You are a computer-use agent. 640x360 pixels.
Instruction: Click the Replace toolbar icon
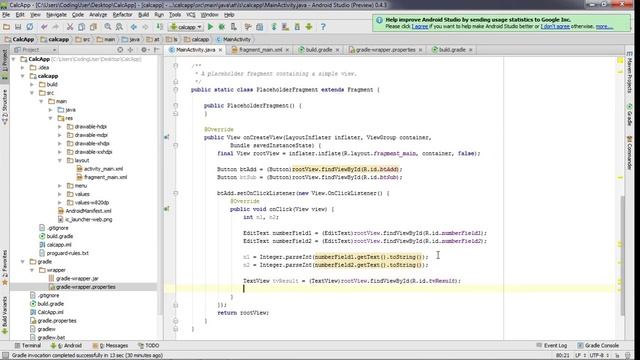(119, 27)
